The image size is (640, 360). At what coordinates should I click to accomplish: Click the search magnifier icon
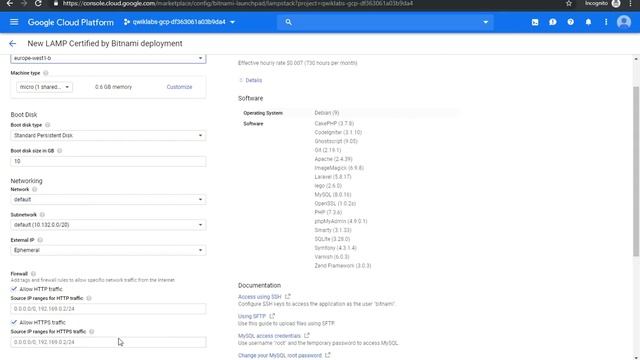pos(289,22)
